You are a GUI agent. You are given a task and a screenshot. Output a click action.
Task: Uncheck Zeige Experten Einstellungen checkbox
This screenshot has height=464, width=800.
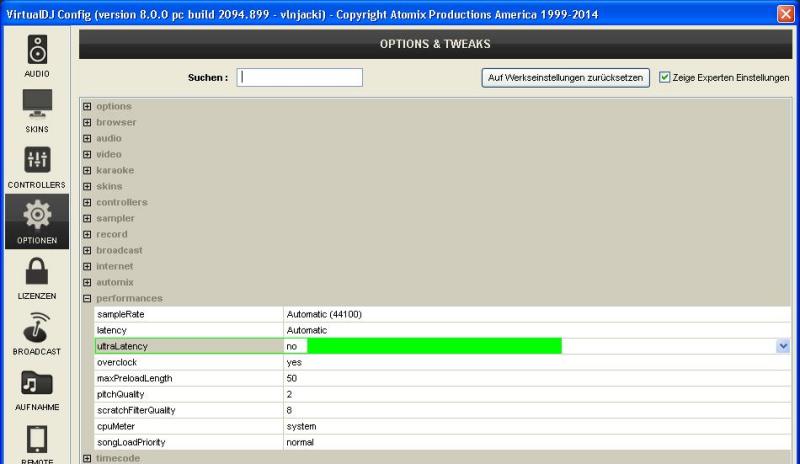click(664, 77)
